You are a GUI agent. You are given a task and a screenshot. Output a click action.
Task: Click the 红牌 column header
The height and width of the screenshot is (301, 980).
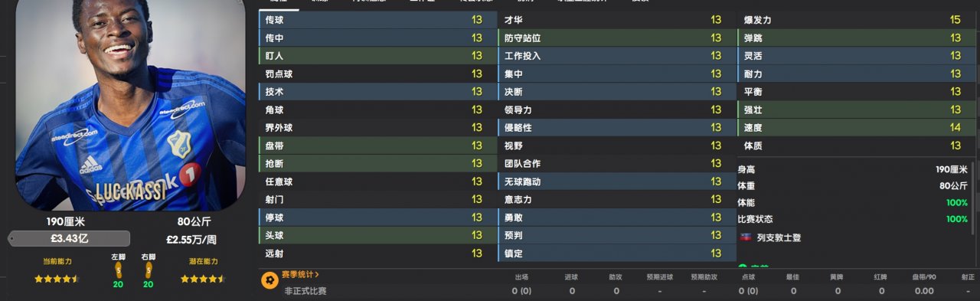coord(881,277)
